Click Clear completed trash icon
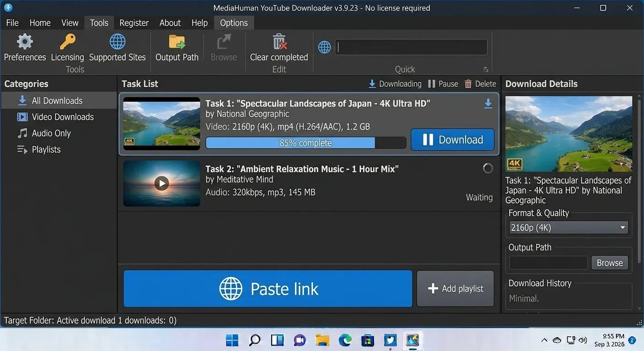 pos(279,42)
